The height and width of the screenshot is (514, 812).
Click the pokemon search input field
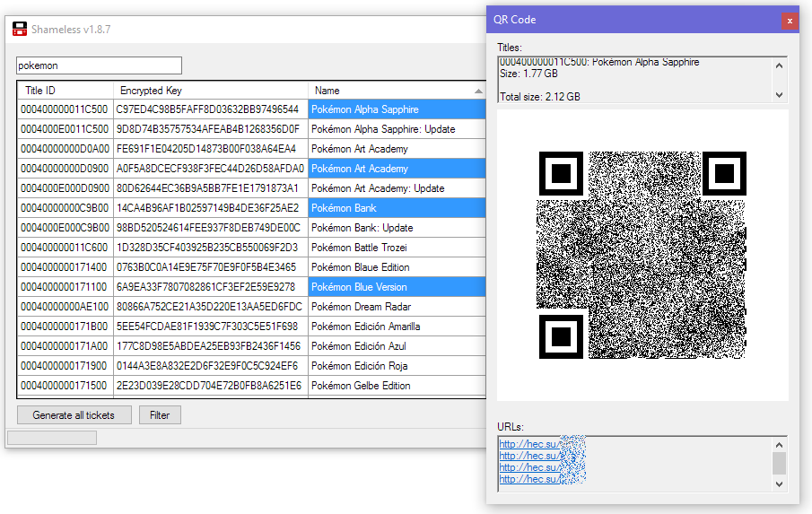click(x=99, y=65)
